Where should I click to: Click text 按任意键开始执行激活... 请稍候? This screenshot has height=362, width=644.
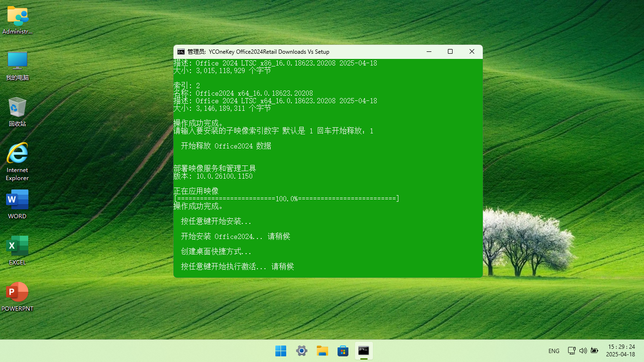(x=238, y=267)
